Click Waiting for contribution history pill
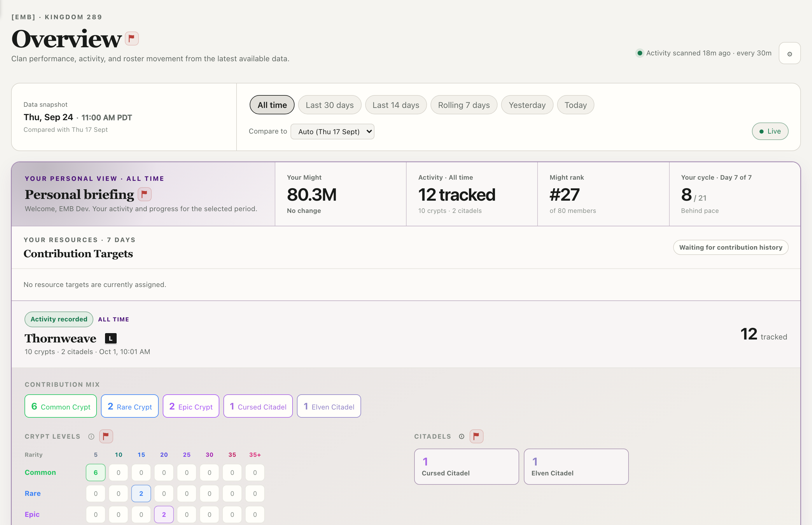Viewport: 812px width, 525px height. click(x=731, y=248)
